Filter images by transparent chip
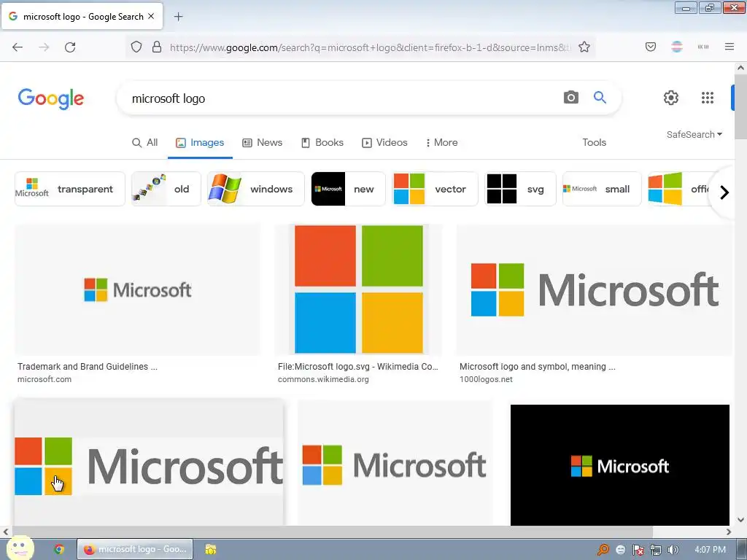 pyautogui.click(x=70, y=189)
